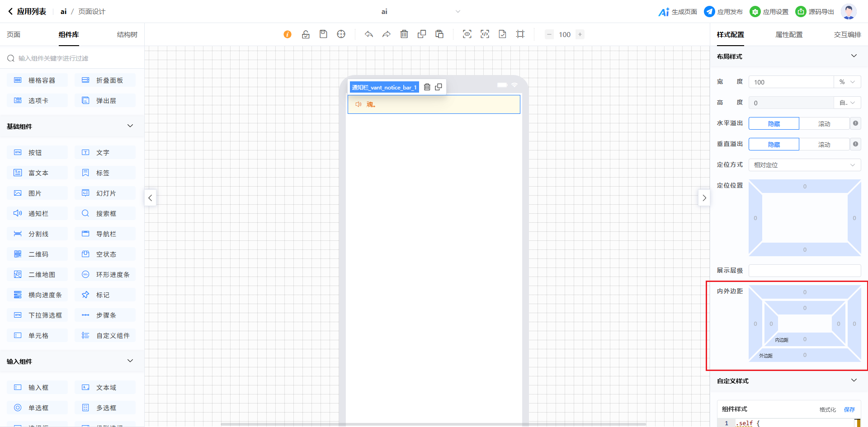Click 保存 link in 组件样式 panel
This screenshot has width=868, height=427.
[x=849, y=409]
